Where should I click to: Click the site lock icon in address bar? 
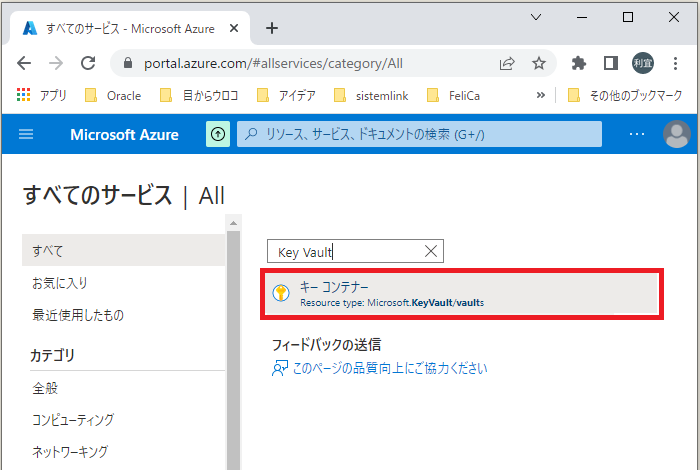click(128, 63)
